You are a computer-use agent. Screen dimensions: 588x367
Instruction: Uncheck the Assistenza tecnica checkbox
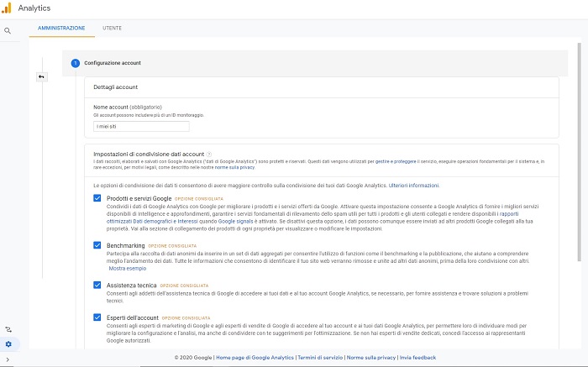[x=97, y=285]
